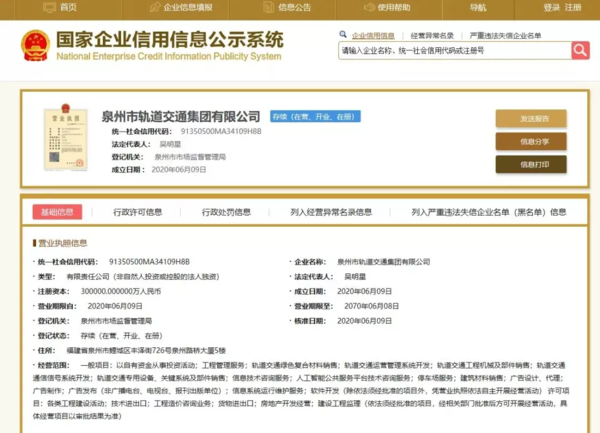
Task: Open the 列入经营异常名录信息 tab
Action: (x=331, y=212)
